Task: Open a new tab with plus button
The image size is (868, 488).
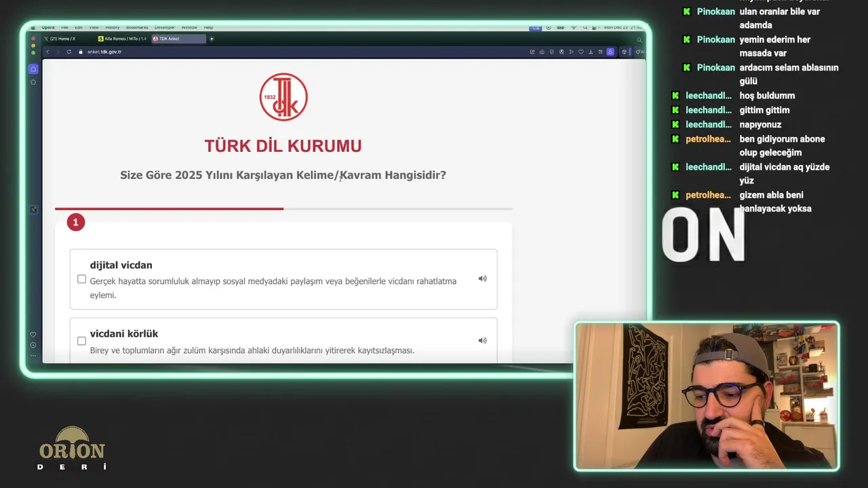Action: 212,39
